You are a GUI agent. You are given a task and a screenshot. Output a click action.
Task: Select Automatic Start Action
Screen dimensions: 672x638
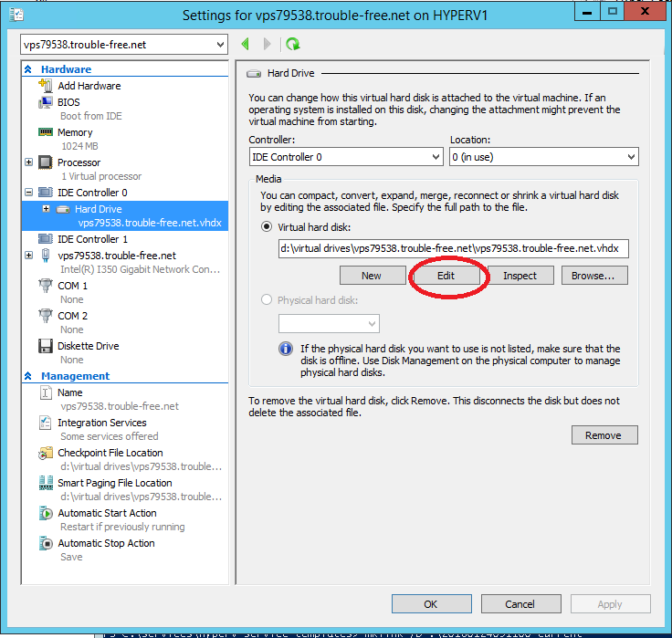[107, 513]
